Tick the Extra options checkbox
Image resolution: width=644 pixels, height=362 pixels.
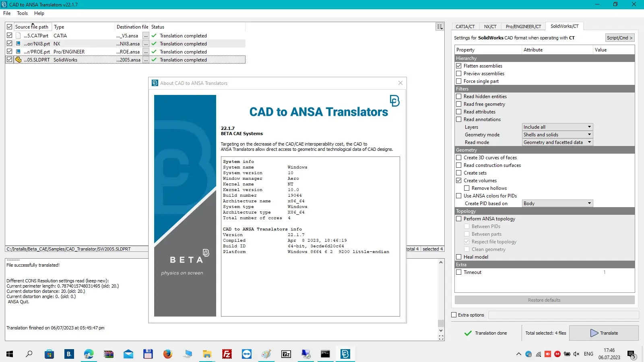point(454,315)
